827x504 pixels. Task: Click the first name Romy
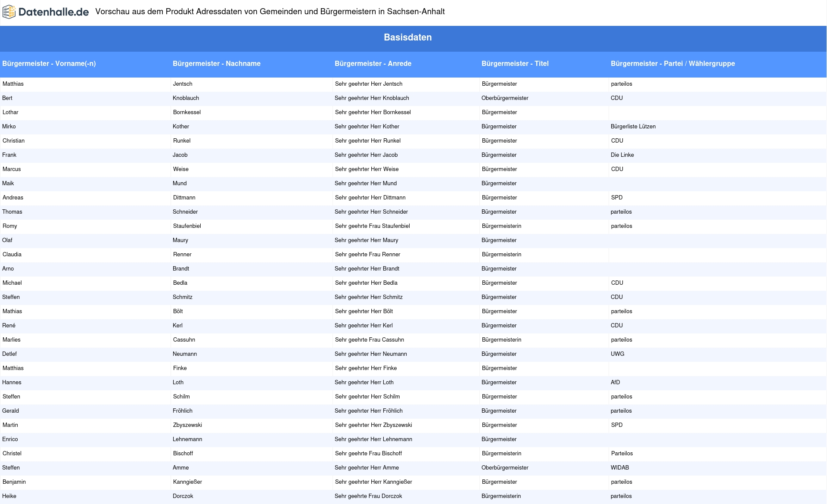(10, 226)
